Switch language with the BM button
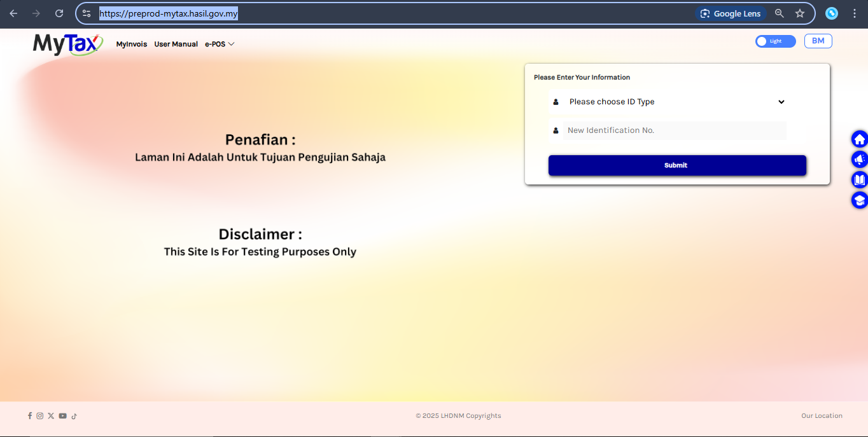 pyautogui.click(x=818, y=41)
